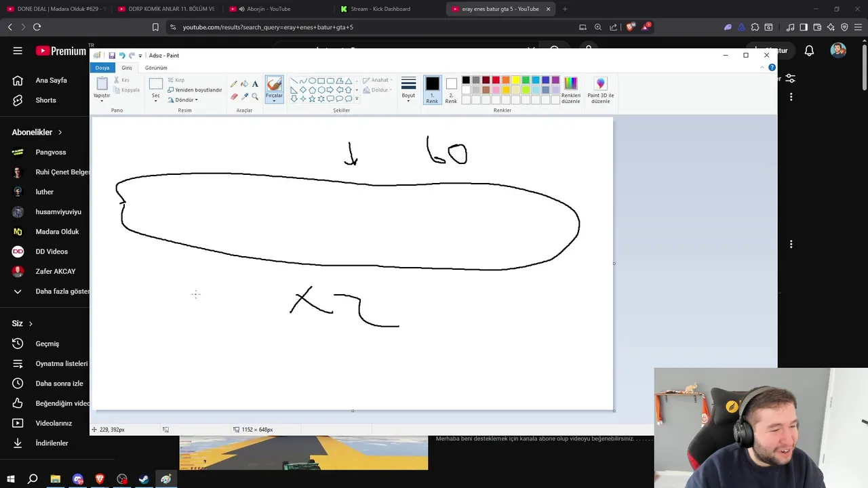Select the Eraser tool in Paint
The image size is (868, 488).
(234, 96)
